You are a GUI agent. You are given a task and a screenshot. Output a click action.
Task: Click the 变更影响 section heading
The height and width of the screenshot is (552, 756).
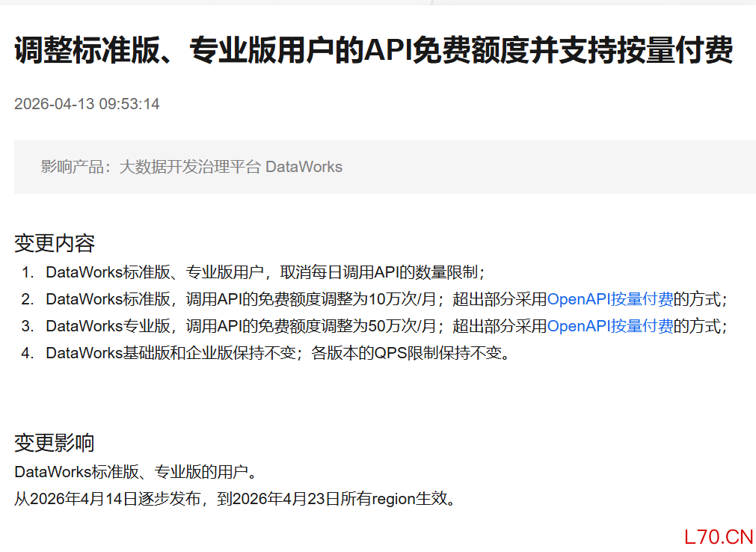[x=55, y=443]
